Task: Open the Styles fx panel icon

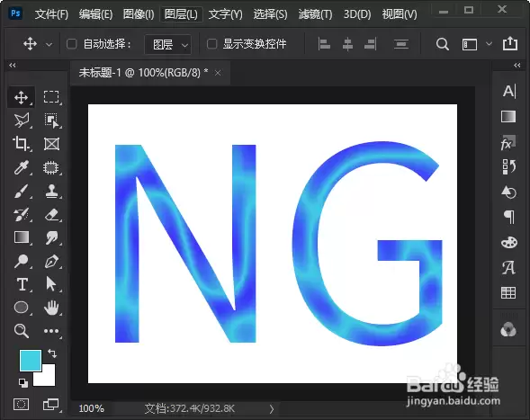Action: pos(508,143)
